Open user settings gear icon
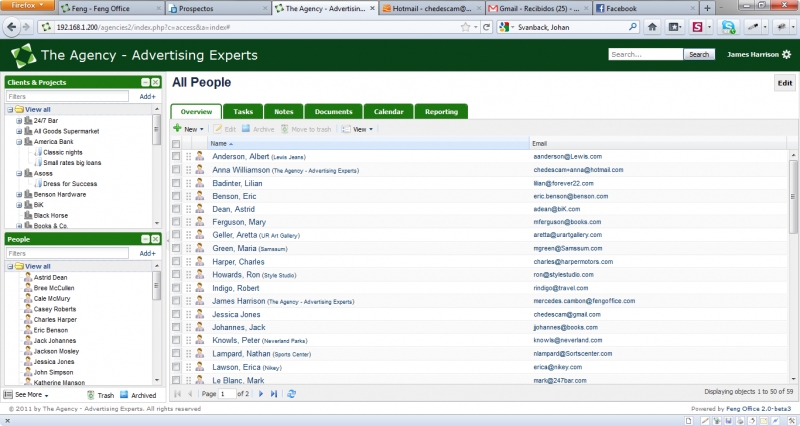The height and width of the screenshot is (426, 800). point(787,55)
